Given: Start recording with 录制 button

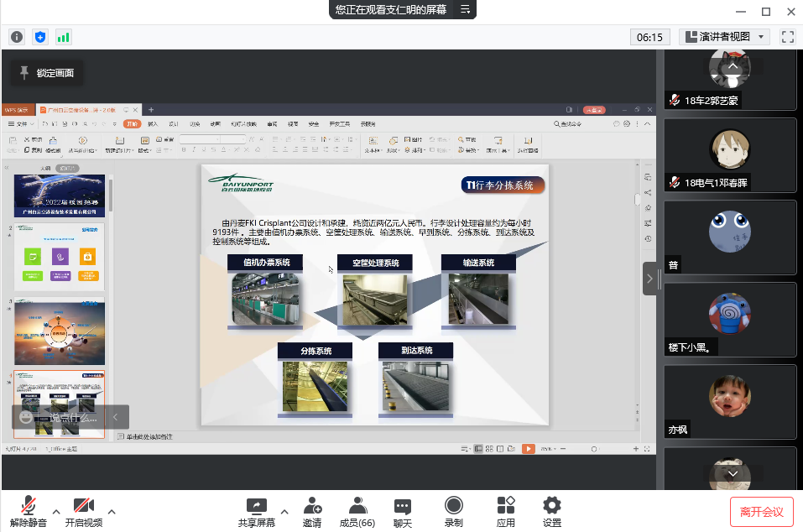Looking at the screenshot, I should tap(454, 511).
